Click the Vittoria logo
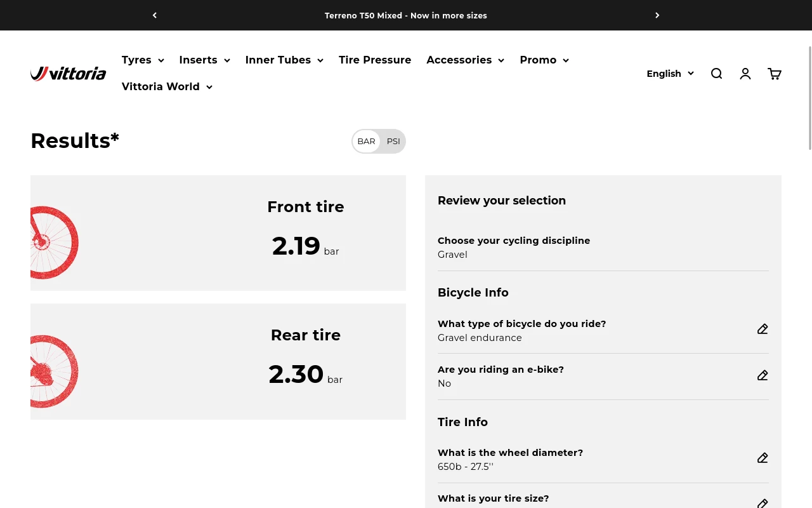 [69, 74]
